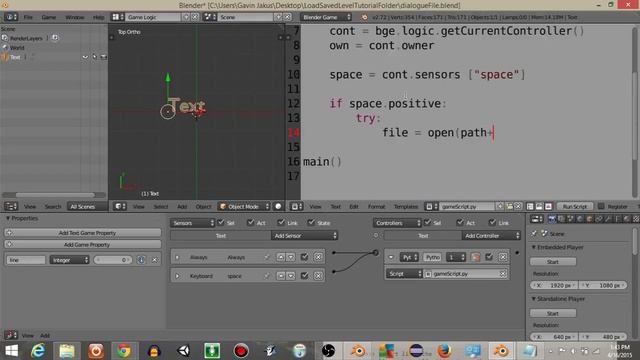Expand the Keyboard sensor details

[x=177, y=276]
